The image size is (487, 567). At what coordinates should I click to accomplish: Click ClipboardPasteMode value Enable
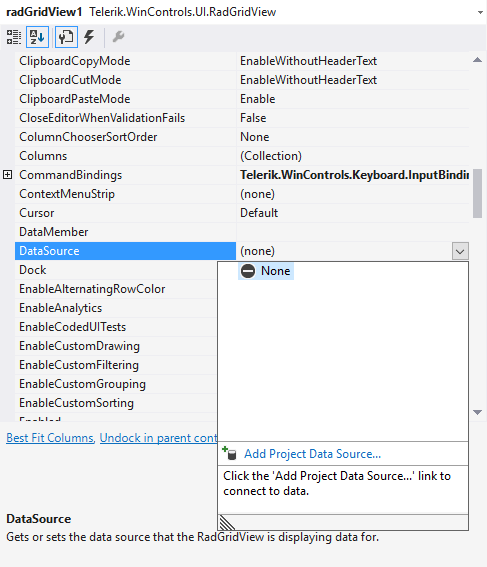click(x=257, y=99)
